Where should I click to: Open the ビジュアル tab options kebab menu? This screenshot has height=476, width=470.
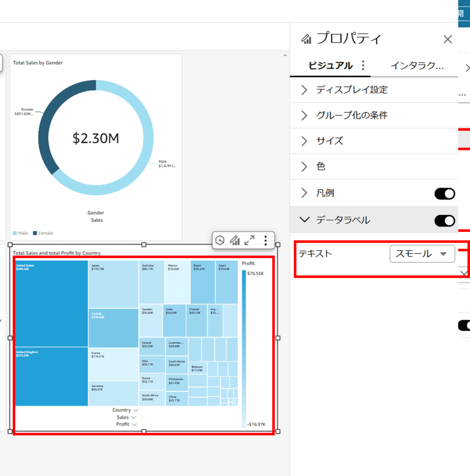363,65
